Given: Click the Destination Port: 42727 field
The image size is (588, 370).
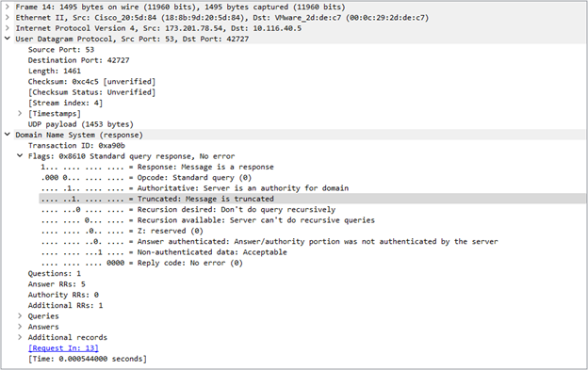Looking at the screenshot, I should [79, 60].
